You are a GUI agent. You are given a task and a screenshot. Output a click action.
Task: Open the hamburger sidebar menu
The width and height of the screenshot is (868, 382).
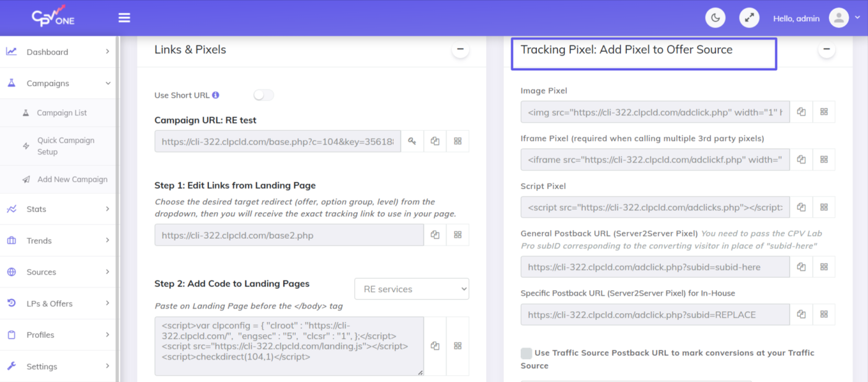coord(124,18)
